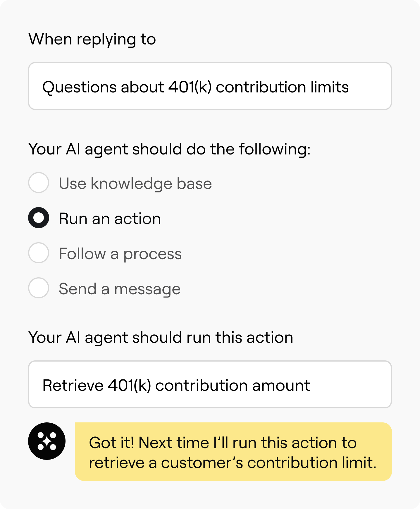This screenshot has height=509, width=420.
Task: Click the AI agent sparkle avatar icon
Action: coord(47,441)
